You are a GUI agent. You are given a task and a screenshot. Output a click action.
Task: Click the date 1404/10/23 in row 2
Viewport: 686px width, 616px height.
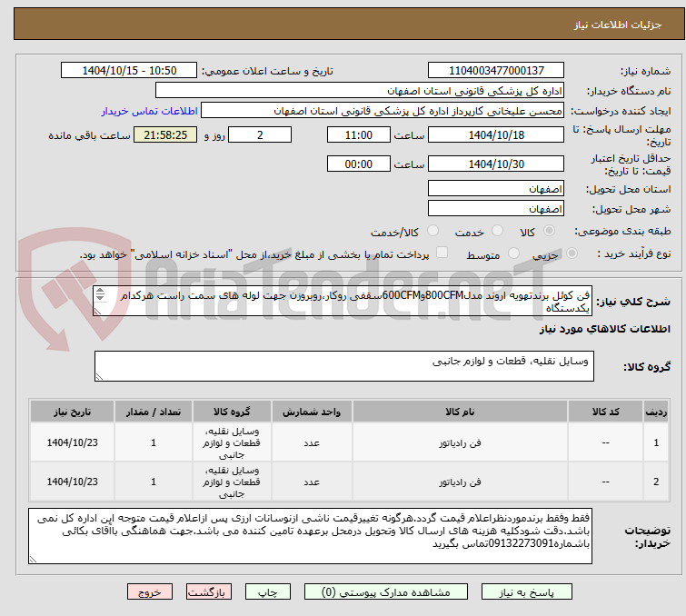tap(73, 482)
